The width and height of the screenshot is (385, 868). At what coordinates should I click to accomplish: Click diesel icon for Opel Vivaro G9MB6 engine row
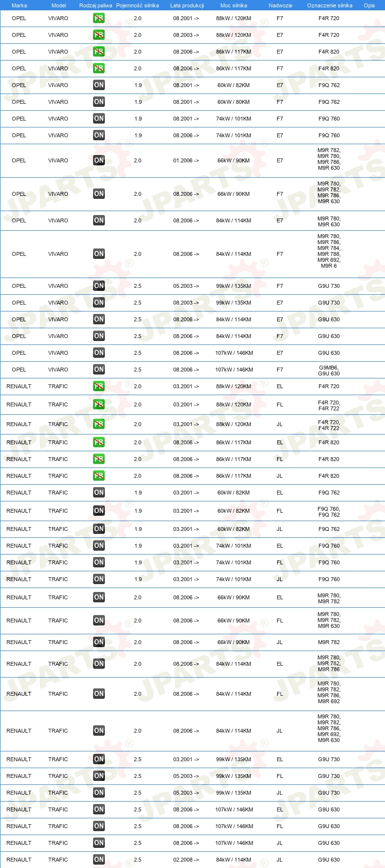(99, 370)
